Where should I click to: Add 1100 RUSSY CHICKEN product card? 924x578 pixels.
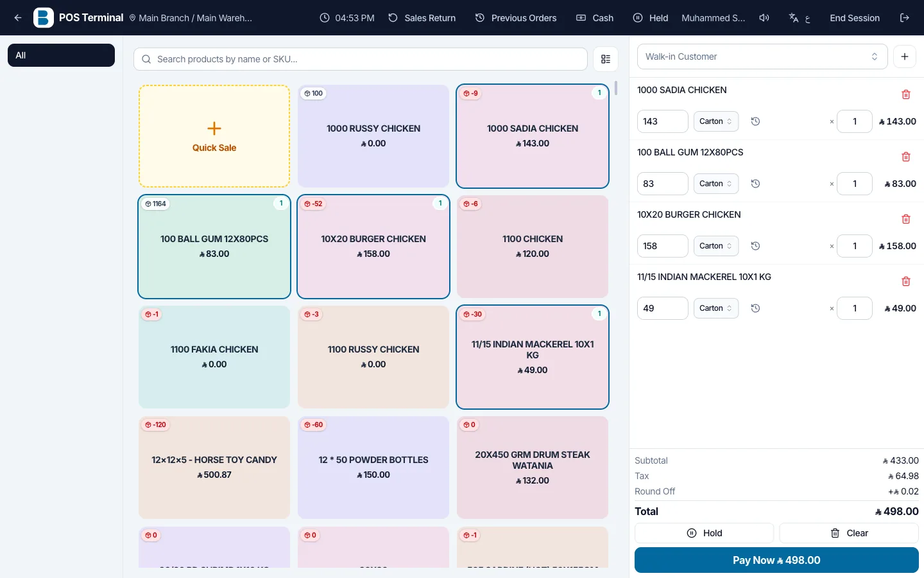(373, 357)
